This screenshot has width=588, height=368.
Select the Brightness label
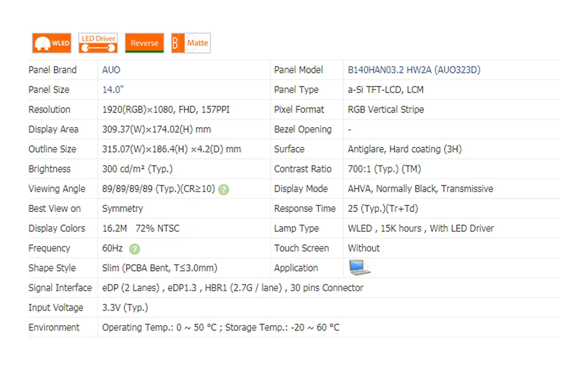tap(49, 169)
